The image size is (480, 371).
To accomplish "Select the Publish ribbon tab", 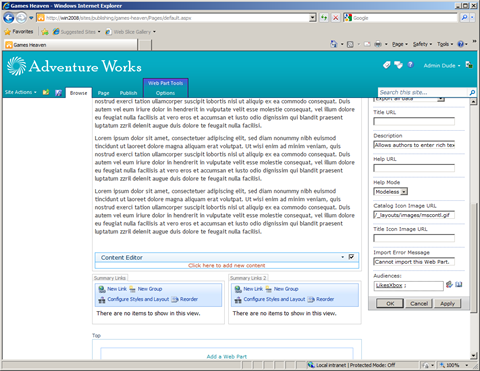I will [128, 93].
